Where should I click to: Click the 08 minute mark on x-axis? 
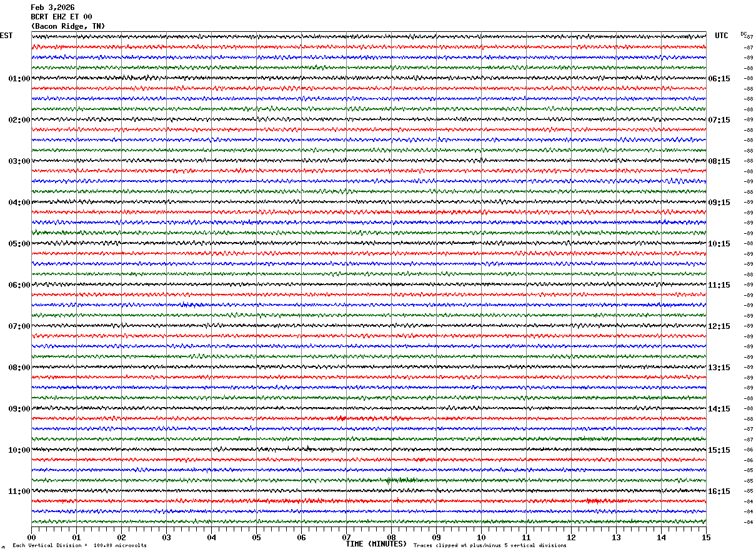pos(392,537)
